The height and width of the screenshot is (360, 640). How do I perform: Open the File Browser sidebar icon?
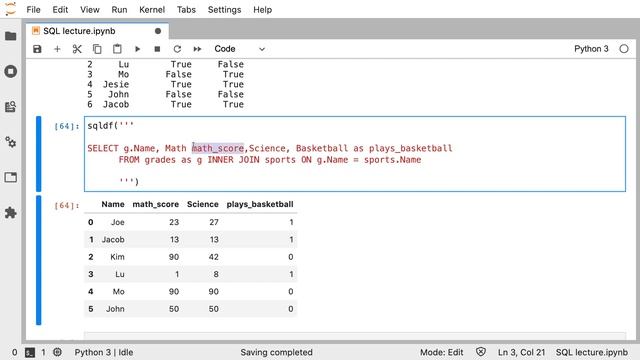(11, 36)
